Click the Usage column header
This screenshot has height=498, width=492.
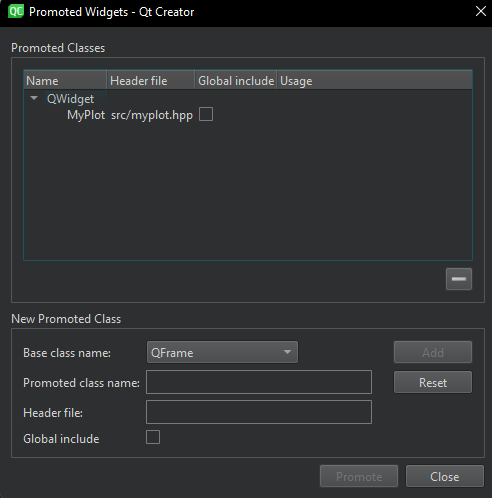tap(375, 81)
